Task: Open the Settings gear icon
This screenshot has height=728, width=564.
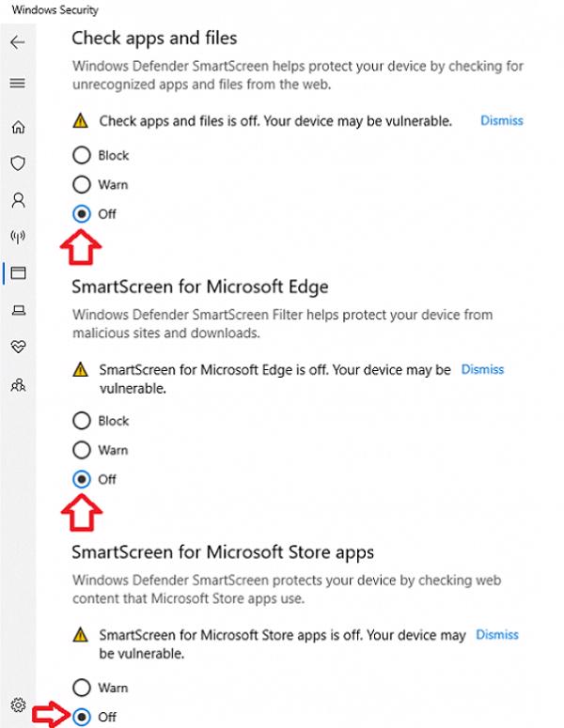Action: click(18, 705)
